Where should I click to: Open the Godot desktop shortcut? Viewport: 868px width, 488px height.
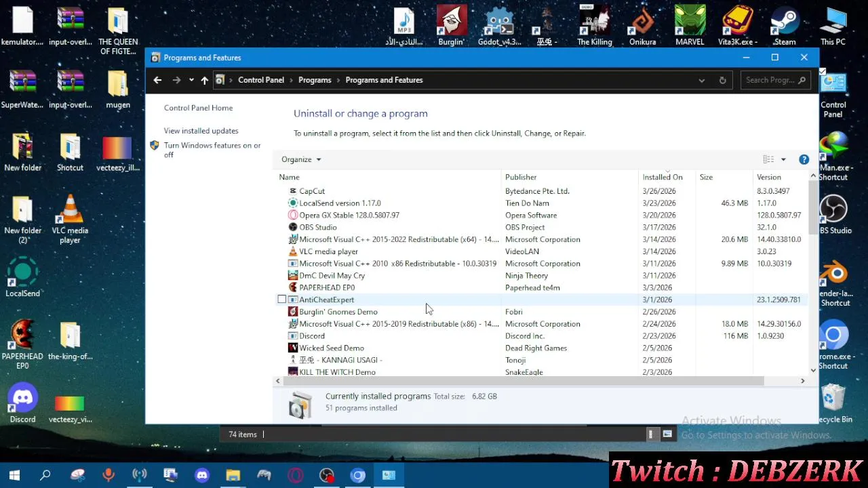499,26
